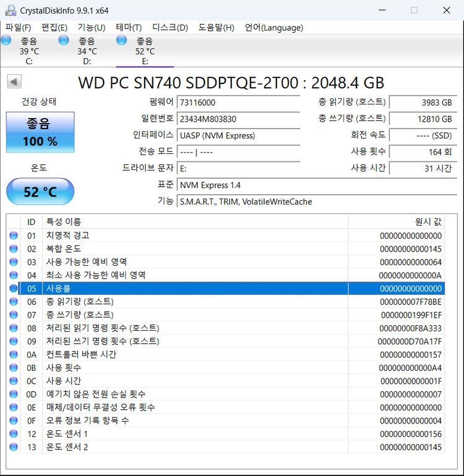Click the rotation speed value ---- (SSD)
The image size is (464, 476).
pos(423,135)
